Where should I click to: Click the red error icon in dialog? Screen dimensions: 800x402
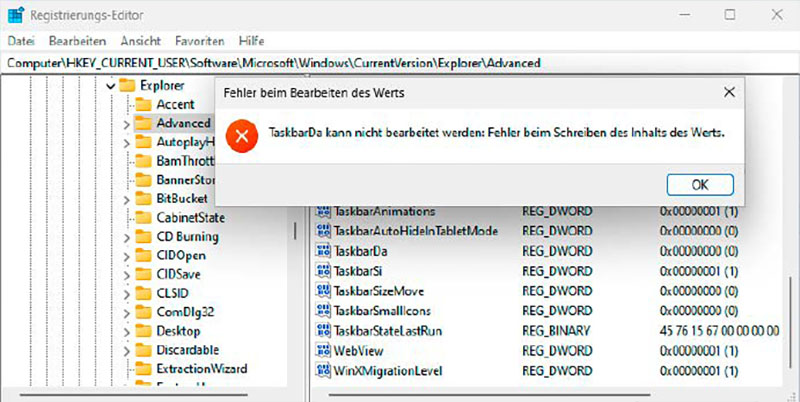click(242, 136)
